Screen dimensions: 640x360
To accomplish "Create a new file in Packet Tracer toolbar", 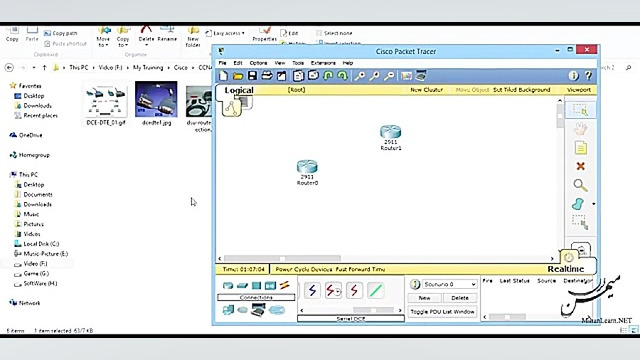I will click(223, 76).
